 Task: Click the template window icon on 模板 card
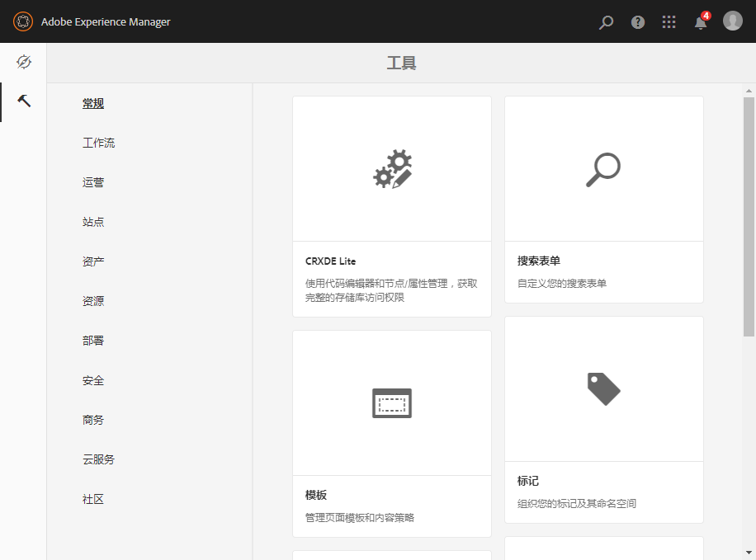click(x=392, y=403)
